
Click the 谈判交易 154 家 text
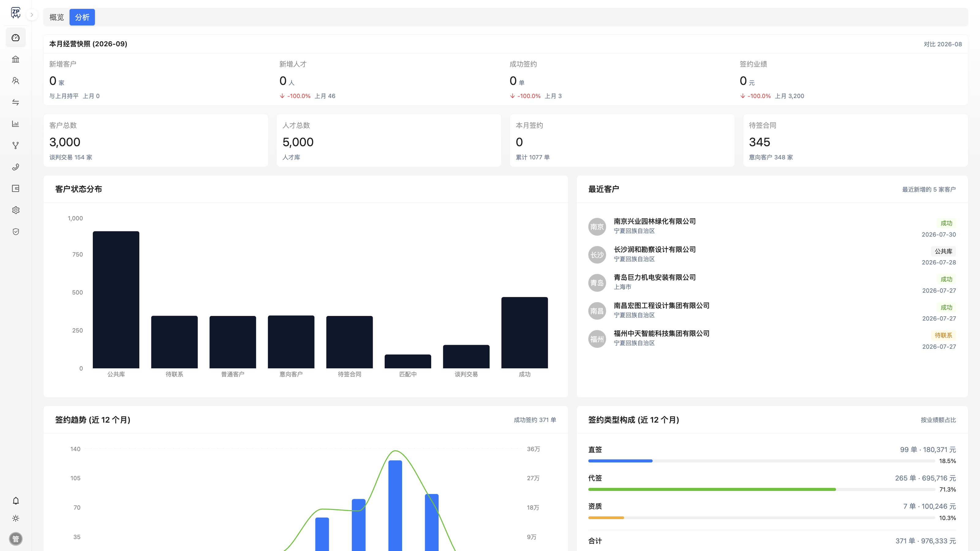(71, 157)
